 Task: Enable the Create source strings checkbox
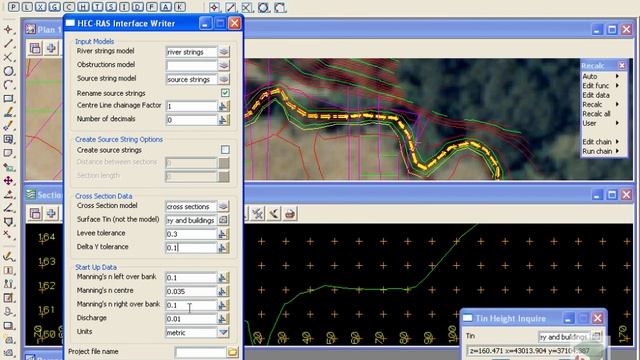(225, 150)
